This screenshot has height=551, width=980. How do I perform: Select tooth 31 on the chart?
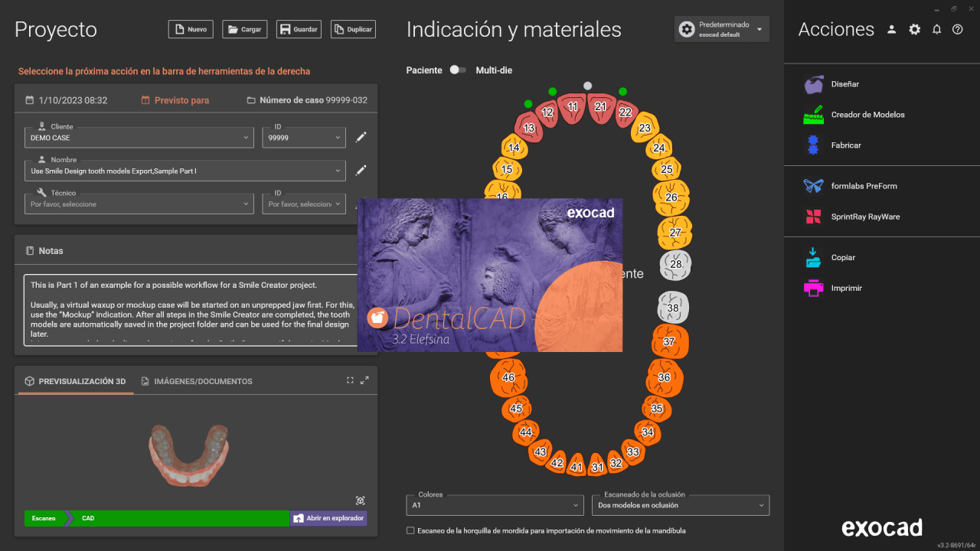[x=597, y=467]
